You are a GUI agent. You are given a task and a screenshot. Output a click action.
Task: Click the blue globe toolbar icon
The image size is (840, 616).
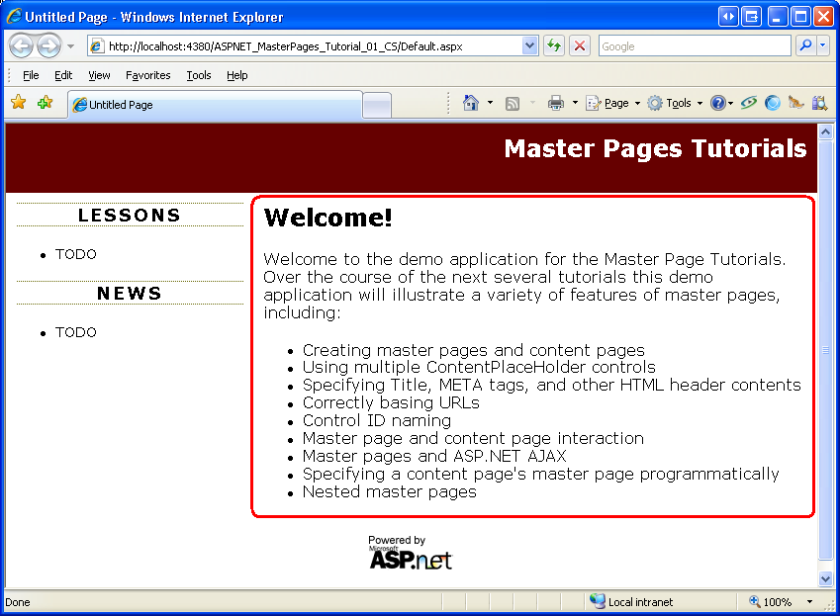(x=772, y=103)
